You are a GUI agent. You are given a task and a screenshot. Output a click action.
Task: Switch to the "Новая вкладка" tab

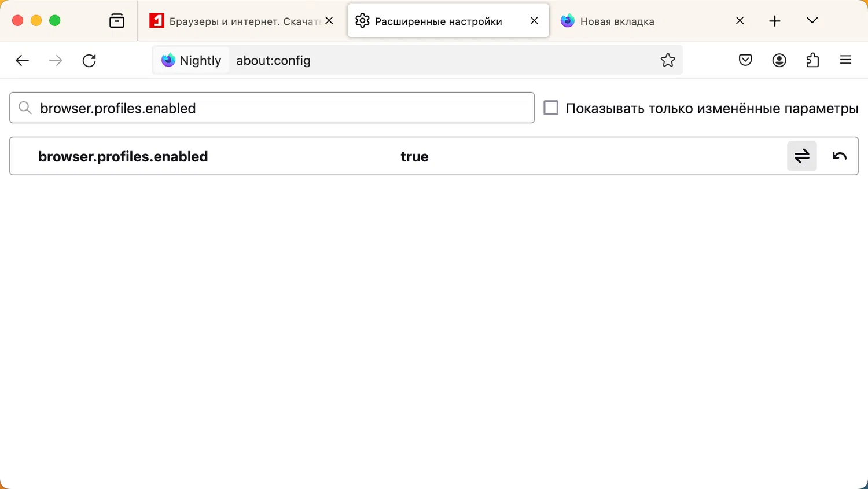pos(637,21)
